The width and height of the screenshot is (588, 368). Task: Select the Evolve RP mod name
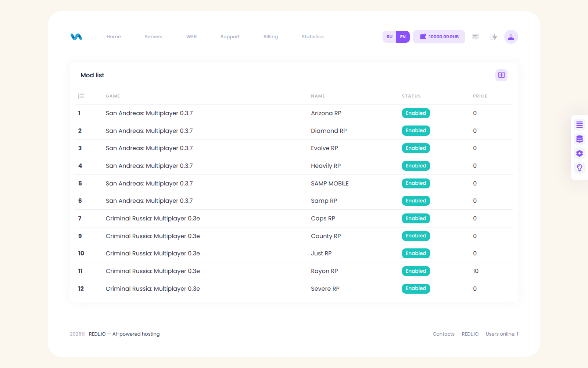point(325,148)
